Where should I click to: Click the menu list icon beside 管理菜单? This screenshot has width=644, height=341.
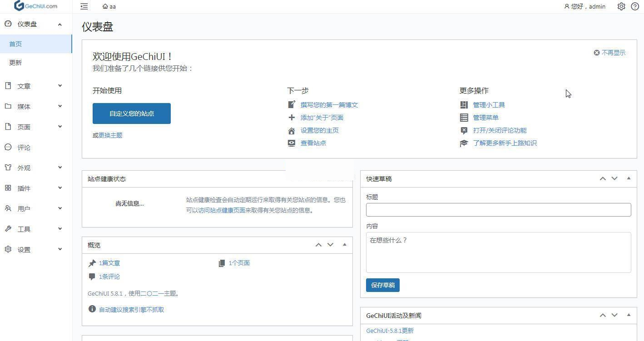464,118
